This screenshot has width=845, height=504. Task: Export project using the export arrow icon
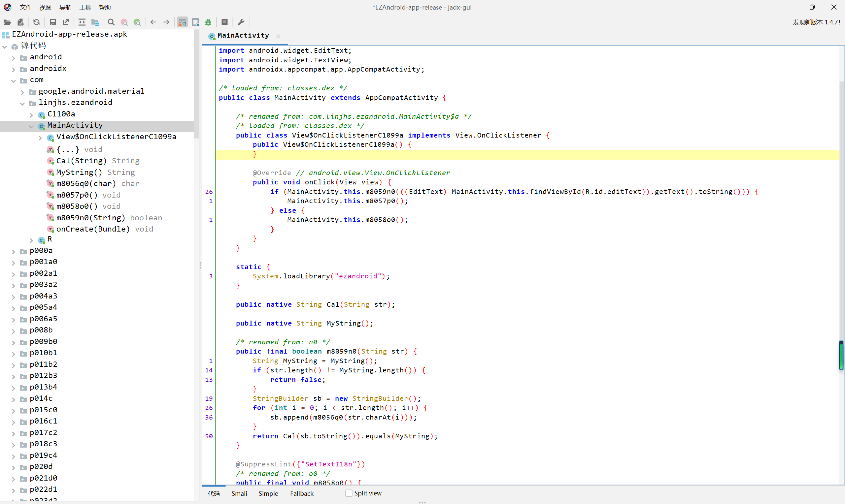tap(66, 22)
